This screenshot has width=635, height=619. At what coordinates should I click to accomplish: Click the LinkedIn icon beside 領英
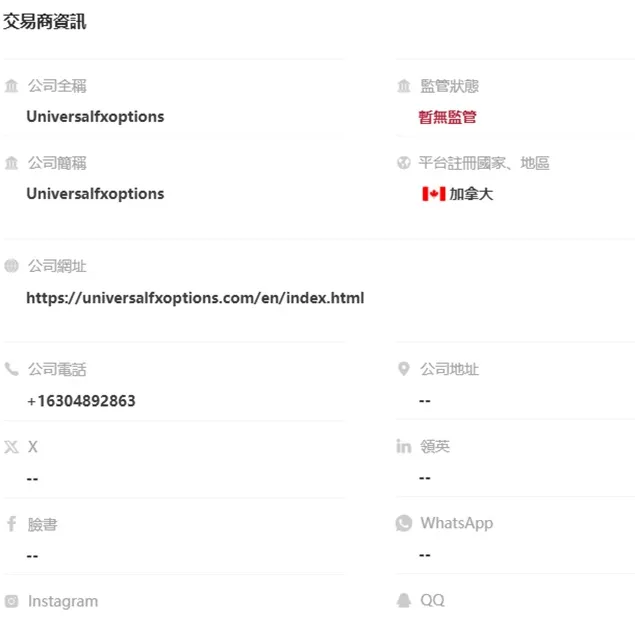coord(404,446)
